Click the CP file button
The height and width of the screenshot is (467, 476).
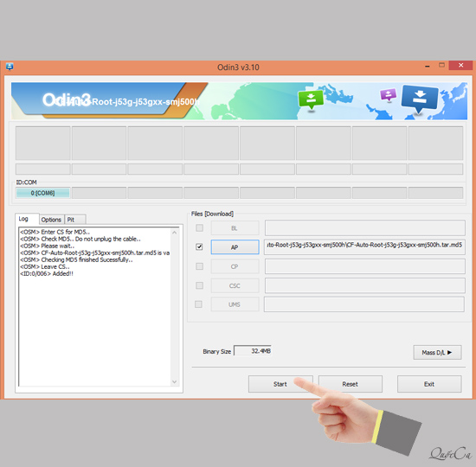point(235,266)
